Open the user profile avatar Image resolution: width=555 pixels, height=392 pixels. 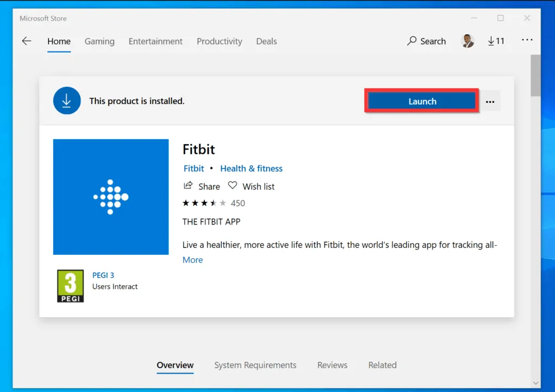click(x=467, y=41)
